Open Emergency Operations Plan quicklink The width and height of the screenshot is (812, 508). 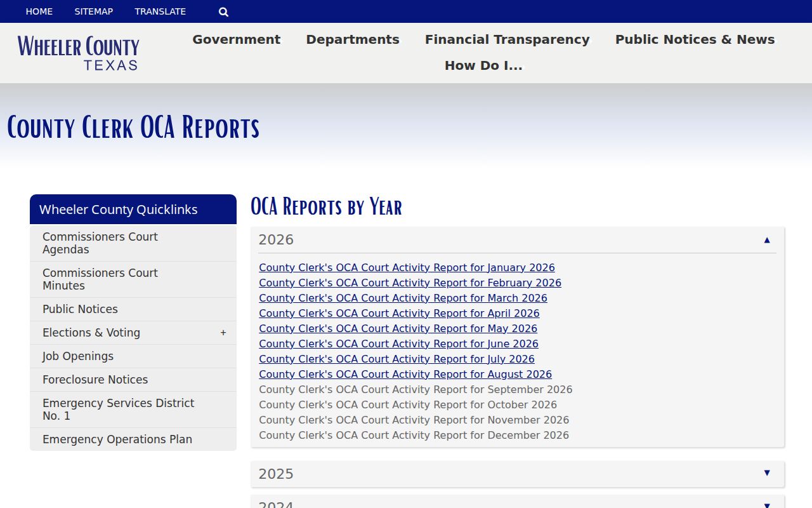pyautogui.click(x=133, y=439)
